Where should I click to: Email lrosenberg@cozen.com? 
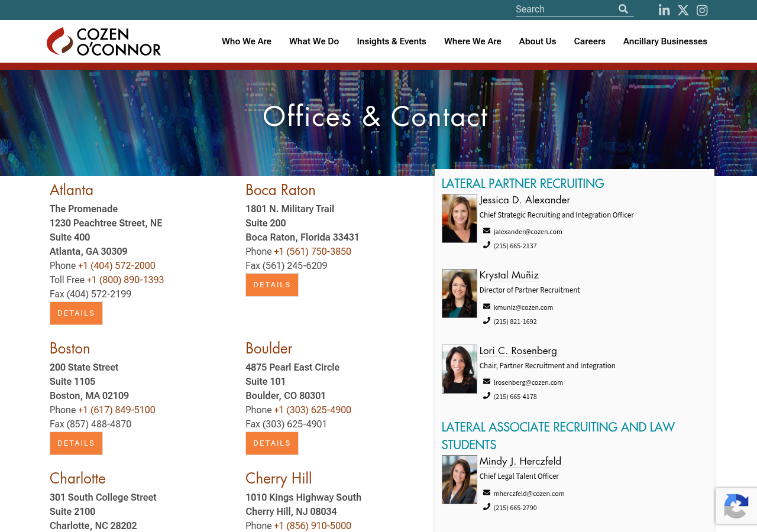tap(528, 382)
